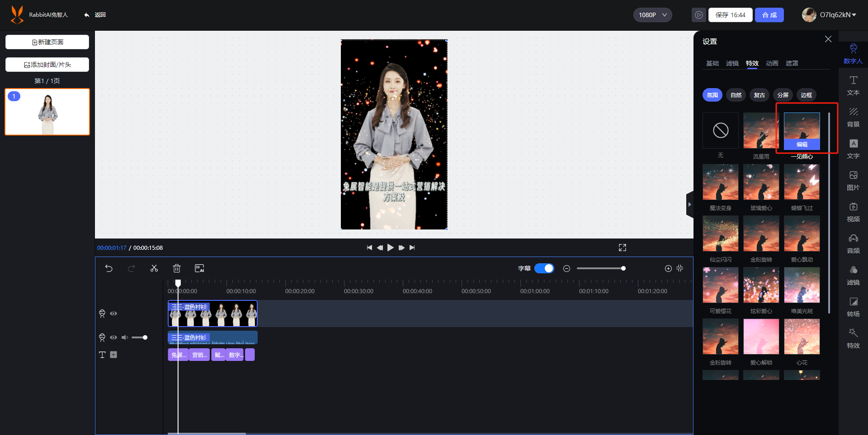Select the scissors split tool
The width and height of the screenshot is (868, 435).
pyautogui.click(x=154, y=268)
